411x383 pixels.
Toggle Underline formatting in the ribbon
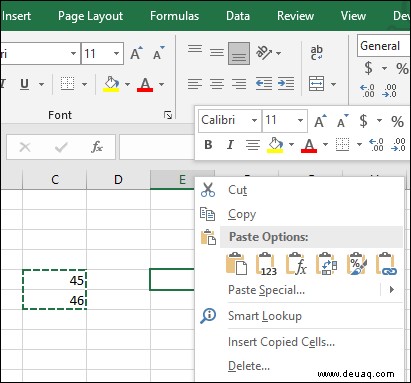[24, 84]
